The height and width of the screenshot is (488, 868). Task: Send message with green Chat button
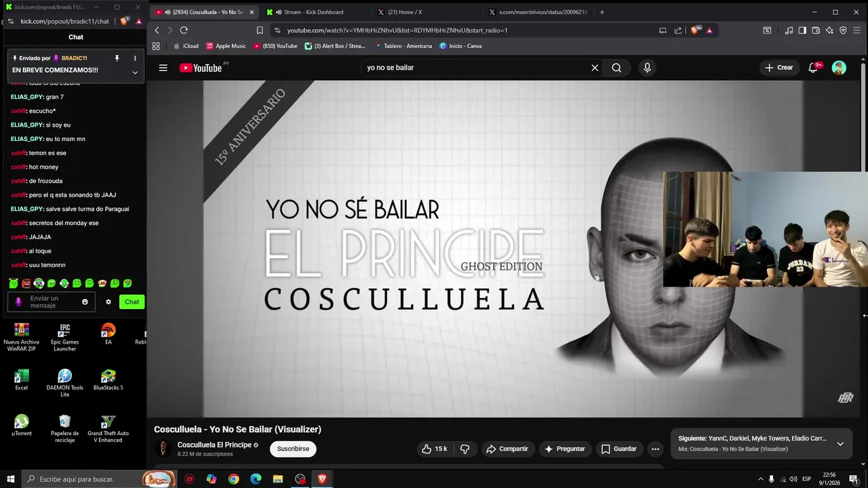pyautogui.click(x=132, y=302)
